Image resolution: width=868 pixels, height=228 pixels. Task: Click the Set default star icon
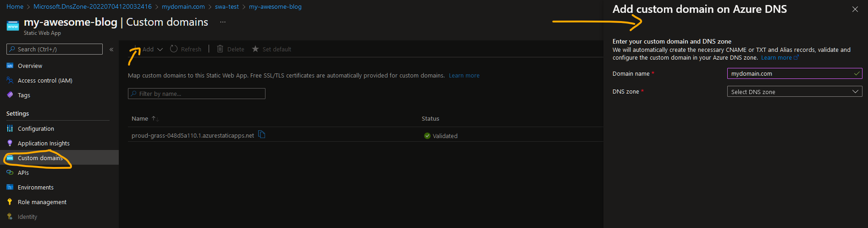click(255, 49)
